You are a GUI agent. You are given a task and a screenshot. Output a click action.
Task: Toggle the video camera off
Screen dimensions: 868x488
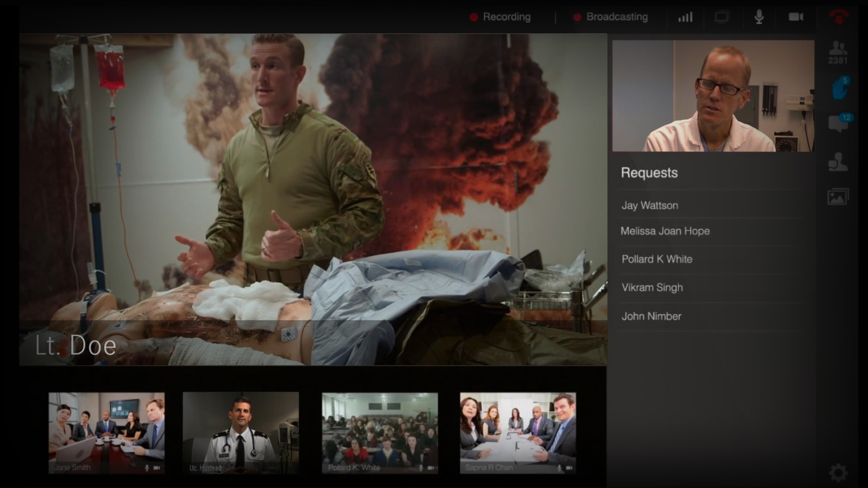click(x=796, y=17)
